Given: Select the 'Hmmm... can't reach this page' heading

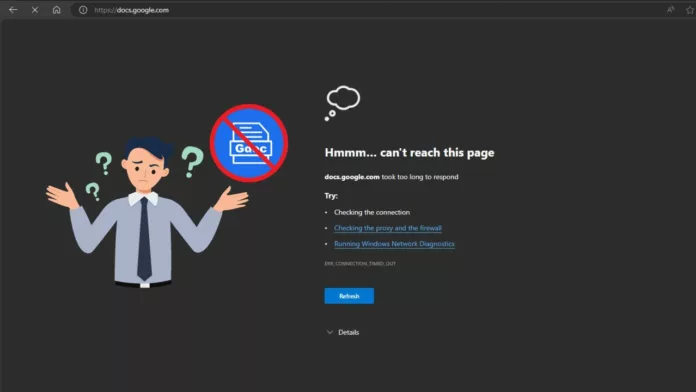Looking at the screenshot, I should click(409, 152).
